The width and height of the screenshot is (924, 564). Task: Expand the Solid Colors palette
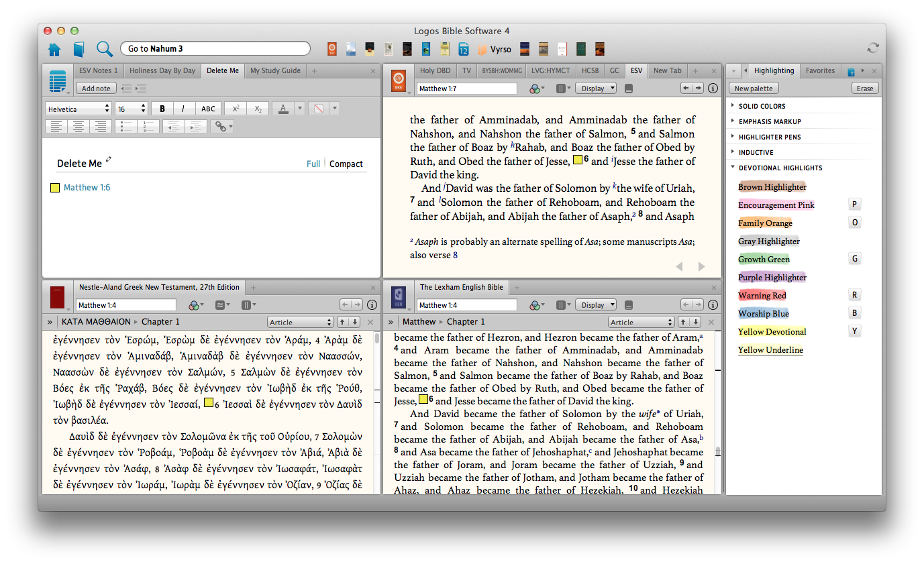click(762, 106)
